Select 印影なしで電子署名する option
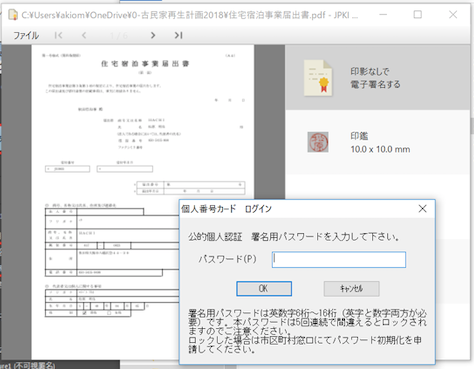Image resolution: width=474 pixels, height=369 pixels. point(377,78)
